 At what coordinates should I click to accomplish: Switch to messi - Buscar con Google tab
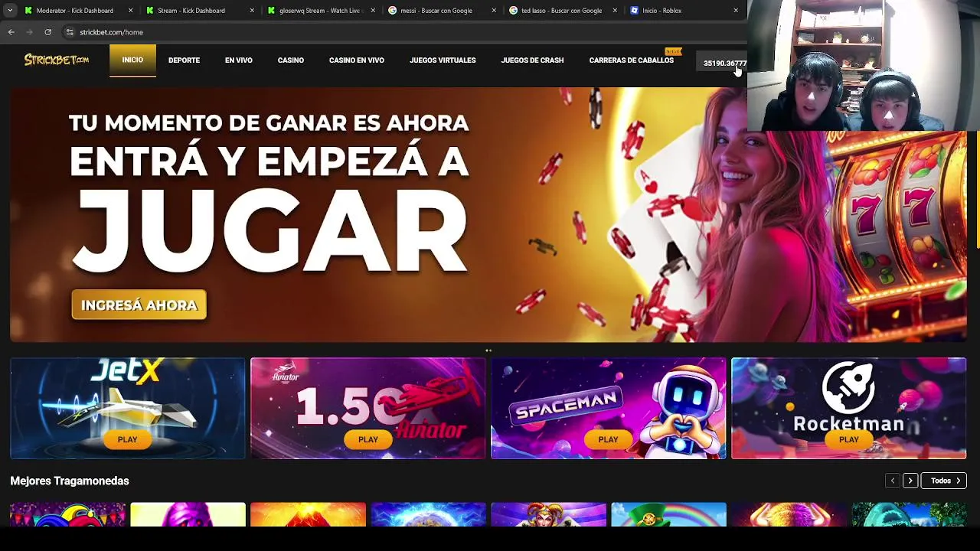(436, 11)
